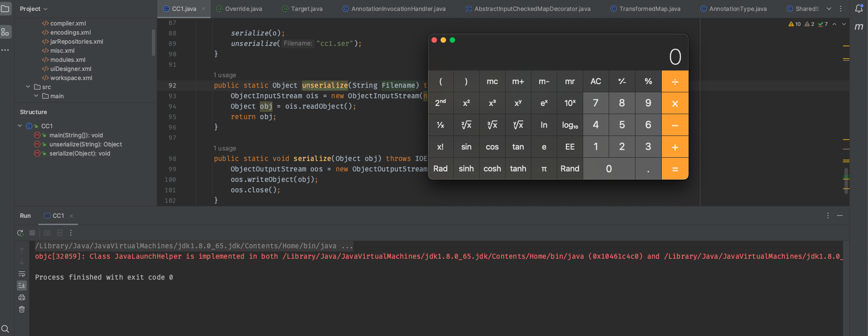
Task: Open the Maven tool window icon
Action: pos(858,27)
